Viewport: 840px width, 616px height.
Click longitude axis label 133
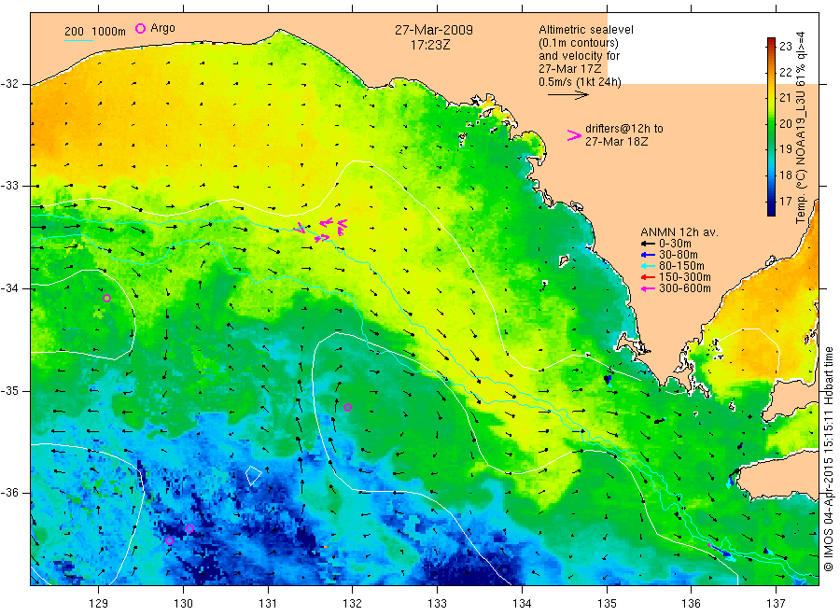(437, 604)
